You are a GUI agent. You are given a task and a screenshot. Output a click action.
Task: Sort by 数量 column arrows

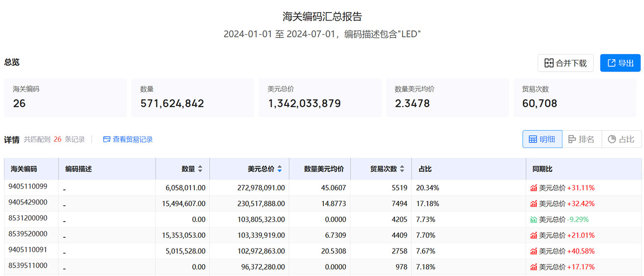(200, 169)
